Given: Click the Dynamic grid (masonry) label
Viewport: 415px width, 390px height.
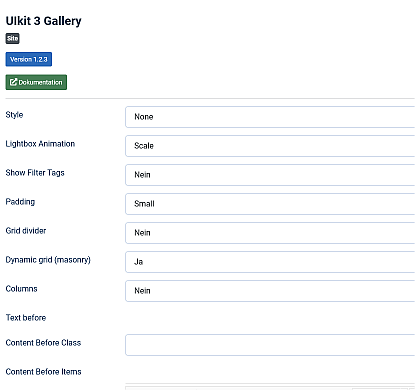Looking at the screenshot, I should coord(48,260).
